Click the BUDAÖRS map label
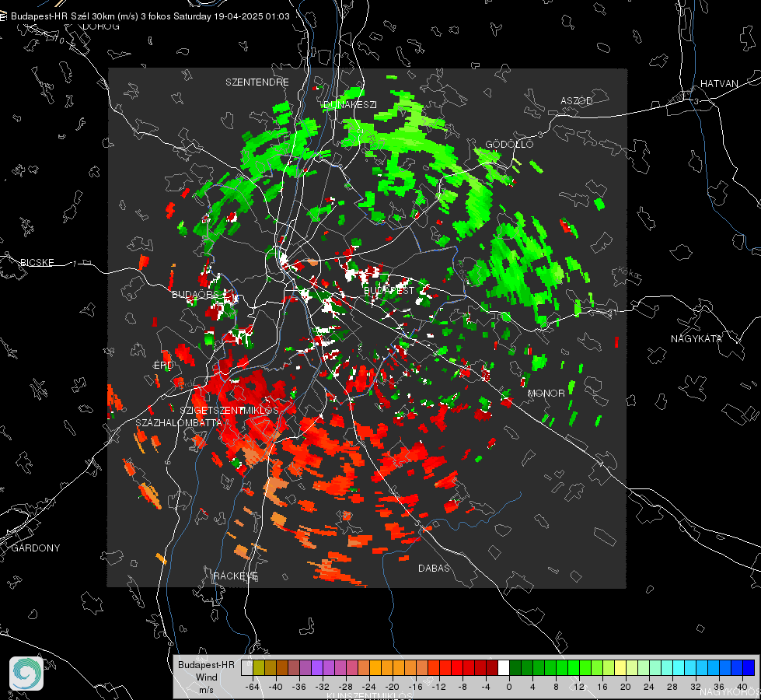761x700 pixels. 196,295
